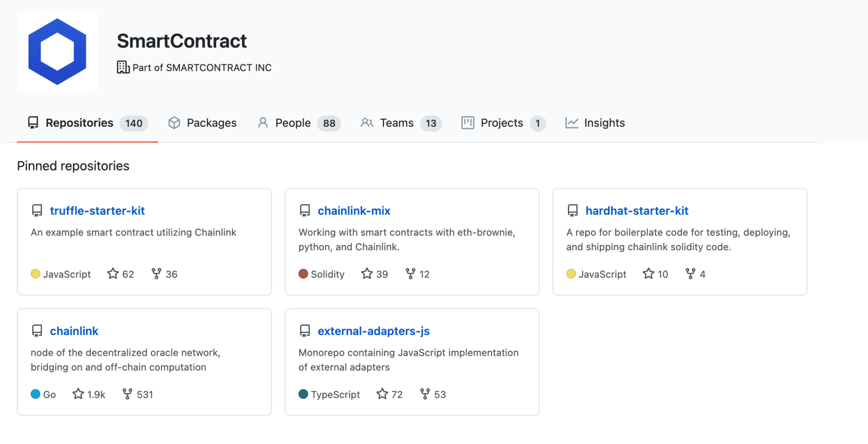The width and height of the screenshot is (868, 444).
Task: Click the fork icon on the chainlink card
Action: pyautogui.click(x=127, y=394)
